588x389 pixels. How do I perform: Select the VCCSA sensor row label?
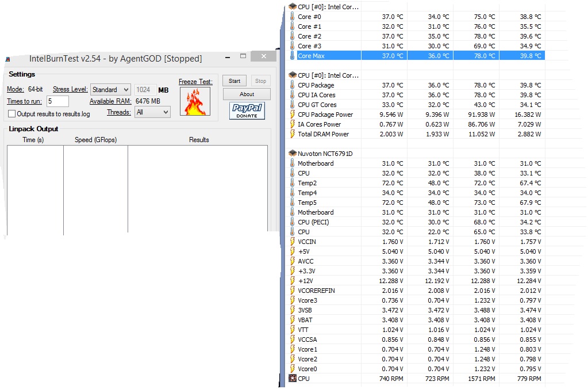tap(308, 339)
